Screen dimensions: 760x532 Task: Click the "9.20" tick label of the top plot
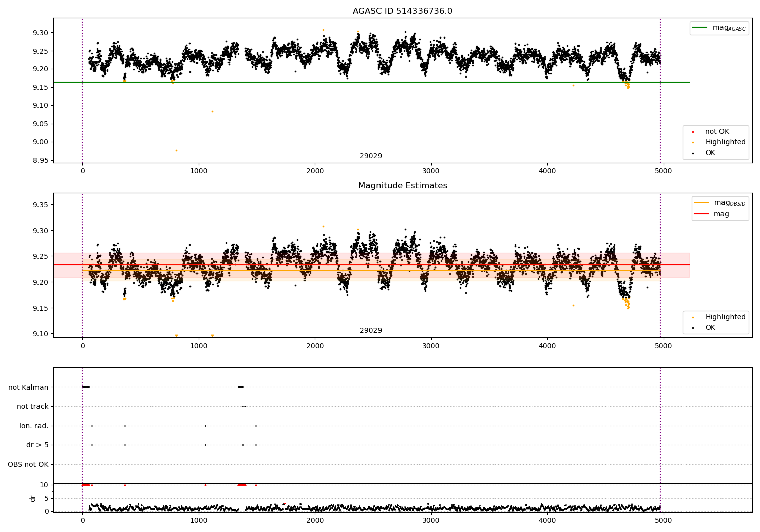41,69
